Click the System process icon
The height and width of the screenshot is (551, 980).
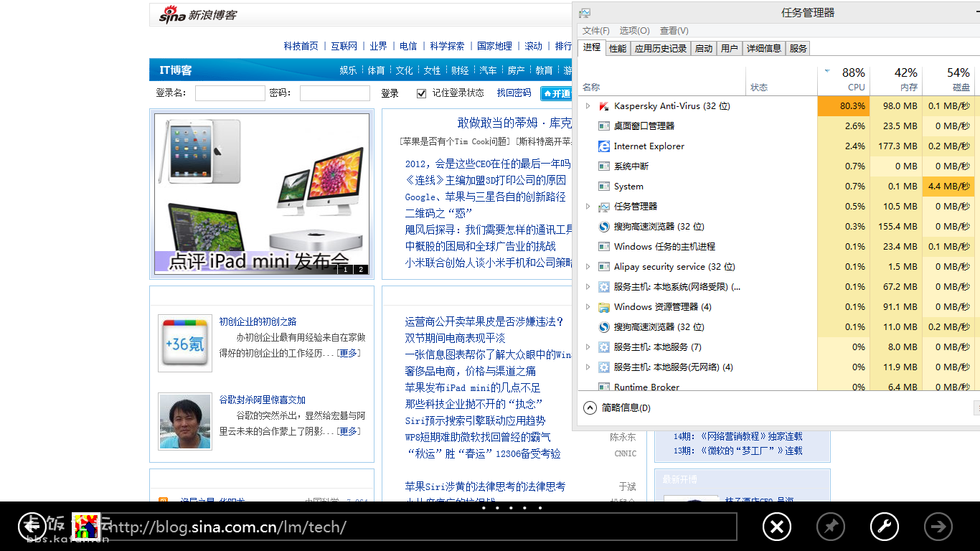[x=604, y=187]
